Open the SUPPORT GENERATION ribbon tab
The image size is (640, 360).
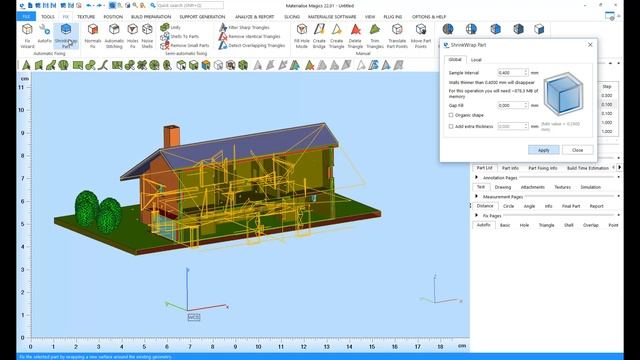(x=202, y=17)
